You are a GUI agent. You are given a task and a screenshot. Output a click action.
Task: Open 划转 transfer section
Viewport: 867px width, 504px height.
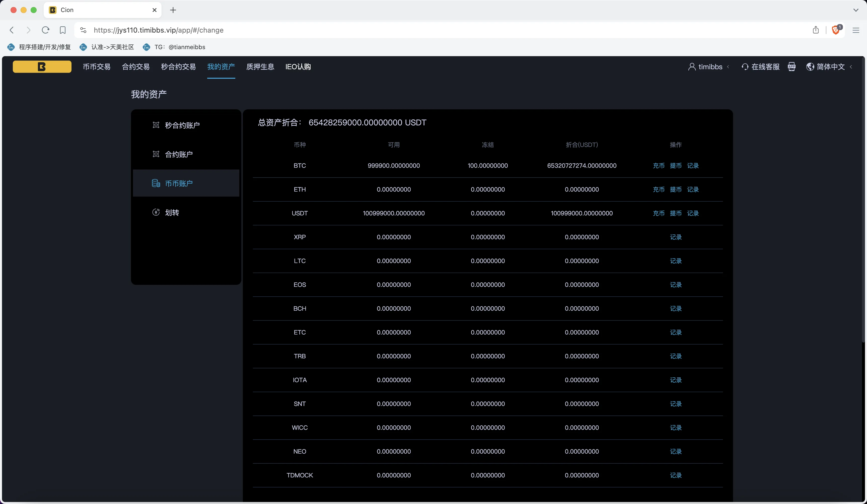tap(172, 212)
